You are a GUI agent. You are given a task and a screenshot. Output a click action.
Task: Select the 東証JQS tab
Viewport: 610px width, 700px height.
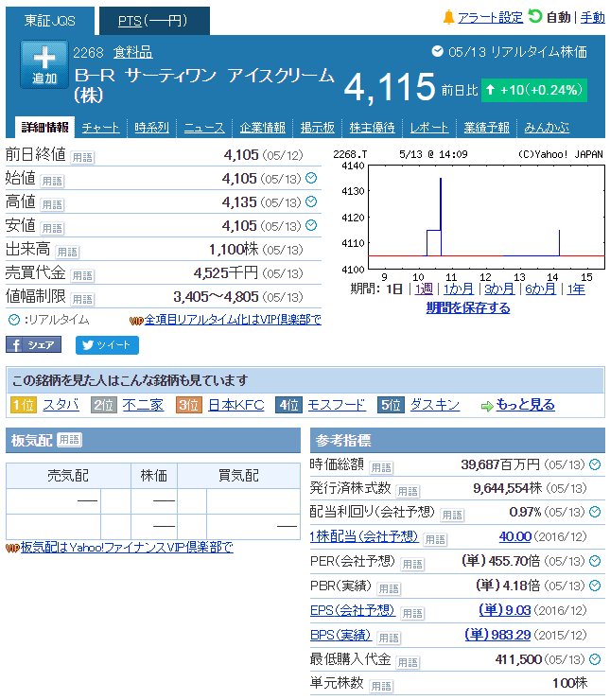click(49, 21)
